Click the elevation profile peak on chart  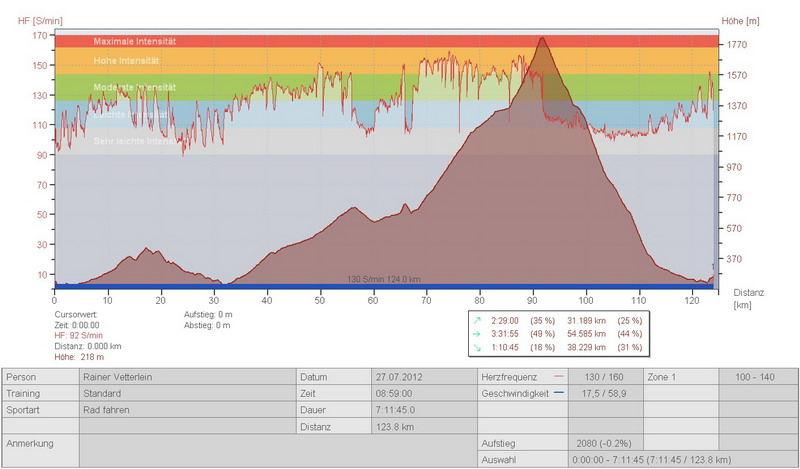tap(542, 40)
